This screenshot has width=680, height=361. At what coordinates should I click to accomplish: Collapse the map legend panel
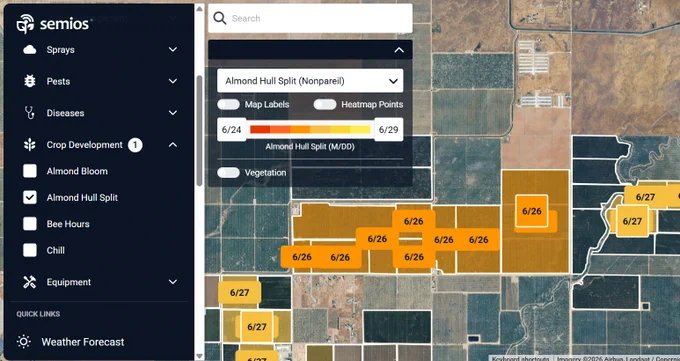pyautogui.click(x=399, y=50)
